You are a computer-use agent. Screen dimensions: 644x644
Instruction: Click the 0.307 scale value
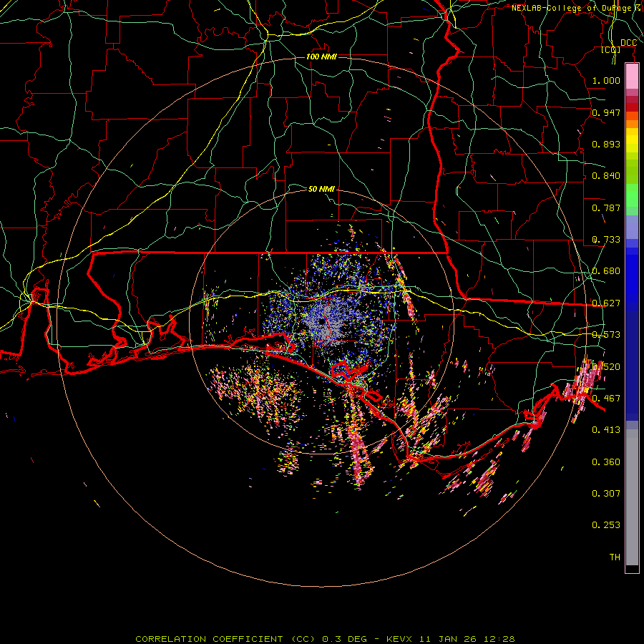click(x=606, y=493)
